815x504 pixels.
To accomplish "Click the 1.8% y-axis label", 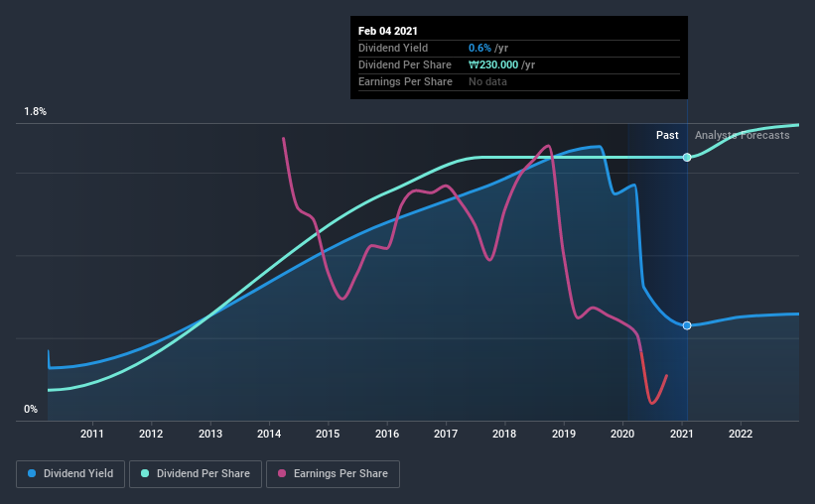I will 36,112.
